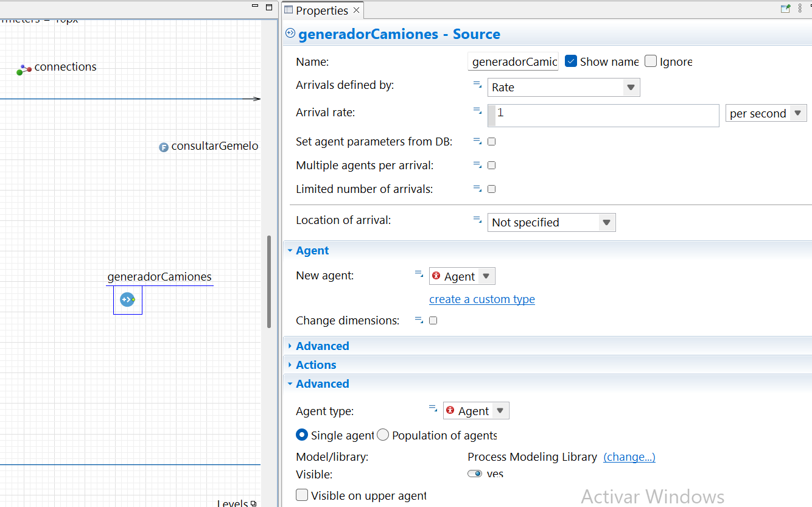
Task: Select the Properties tab
Action: (322, 10)
